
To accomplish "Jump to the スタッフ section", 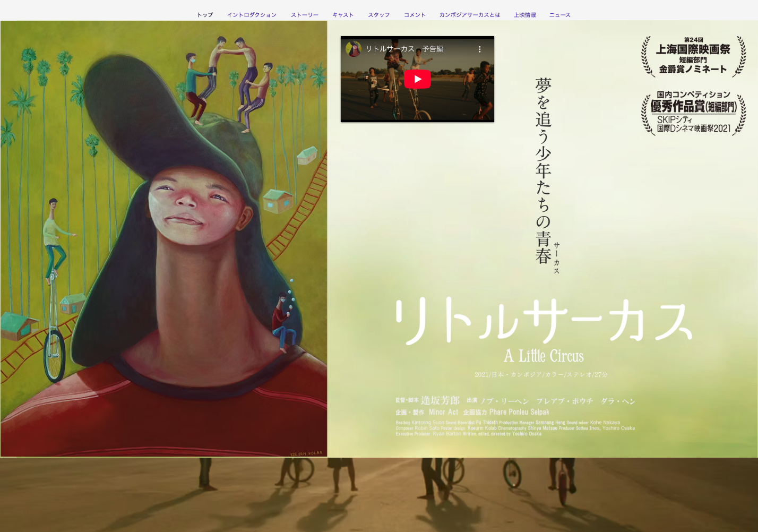I will pyautogui.click(x=379, y=15).
